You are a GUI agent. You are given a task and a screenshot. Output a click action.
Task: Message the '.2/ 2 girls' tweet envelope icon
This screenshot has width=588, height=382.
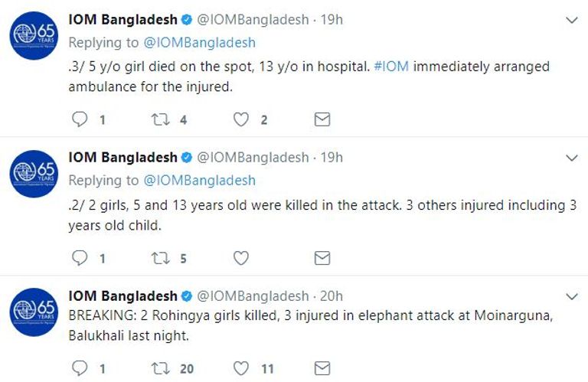322,258
